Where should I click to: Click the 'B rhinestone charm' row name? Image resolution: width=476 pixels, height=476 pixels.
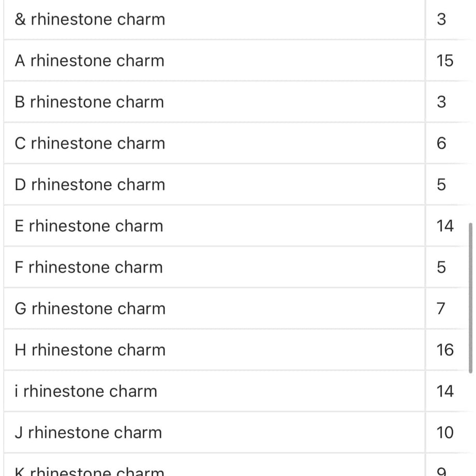(214, 102)
